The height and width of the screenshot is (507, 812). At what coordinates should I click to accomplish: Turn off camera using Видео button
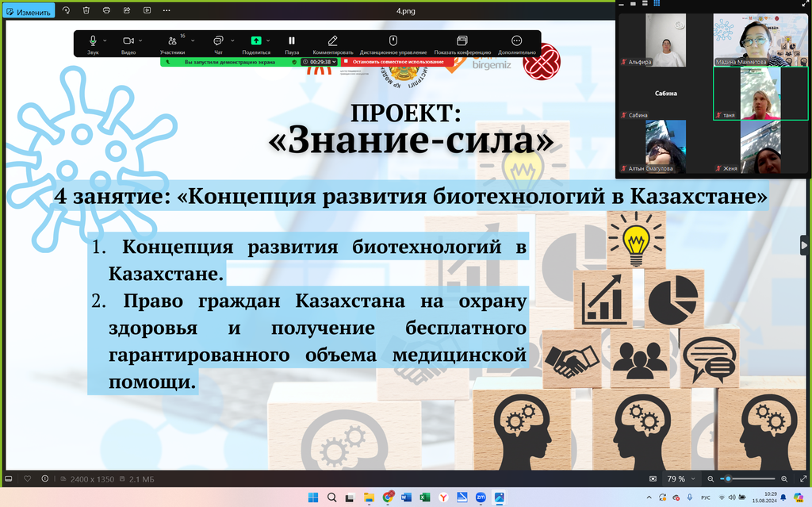point(128,41)
